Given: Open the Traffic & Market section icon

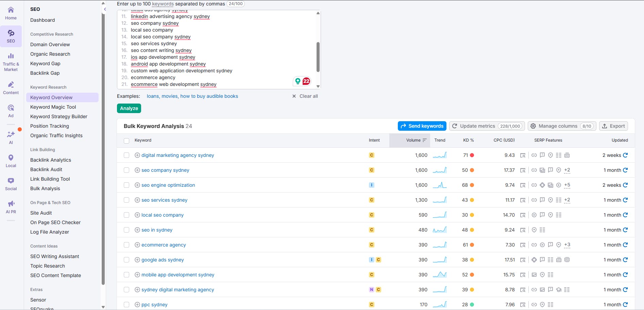Looking at the screenshot, I should pos(11,56).
